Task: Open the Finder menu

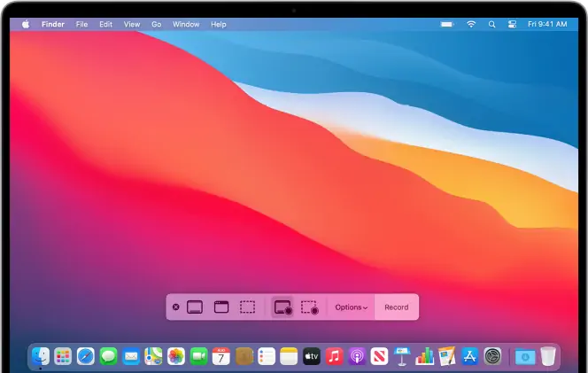Action: point(53,25)
